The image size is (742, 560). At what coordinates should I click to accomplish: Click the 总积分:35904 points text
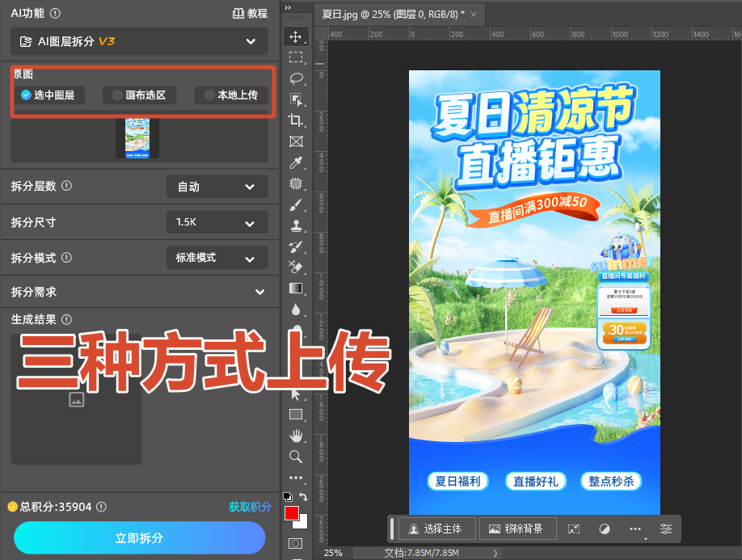pos(55,507)
